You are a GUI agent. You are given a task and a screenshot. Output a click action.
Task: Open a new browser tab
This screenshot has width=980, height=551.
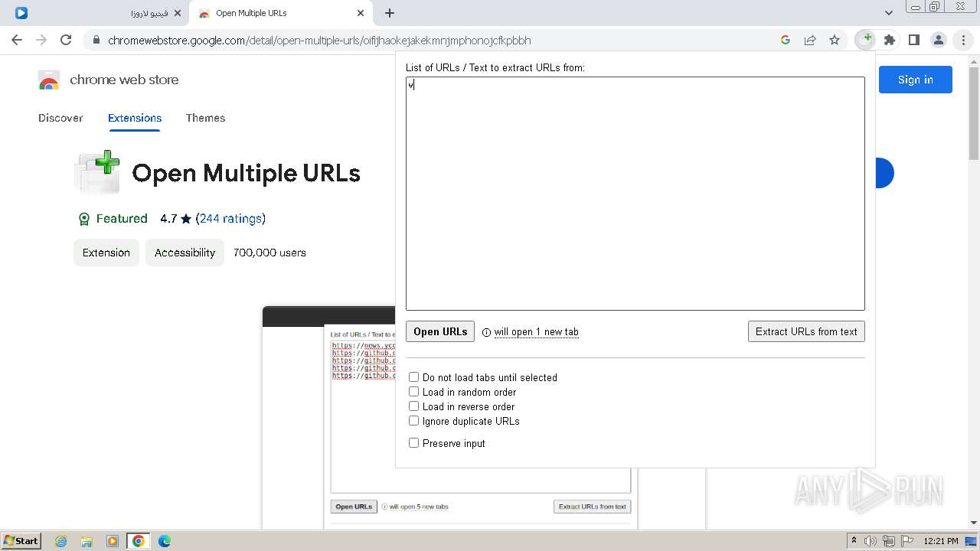[390, 13]
